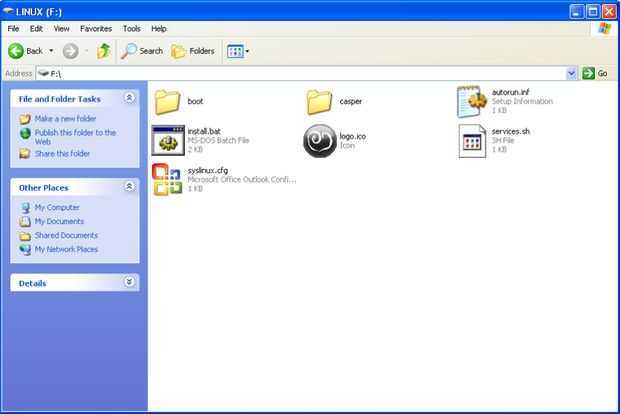Viewport: 620px width, 414px height.
Task: Open the Favorites menu
Action: coord(96,28)
